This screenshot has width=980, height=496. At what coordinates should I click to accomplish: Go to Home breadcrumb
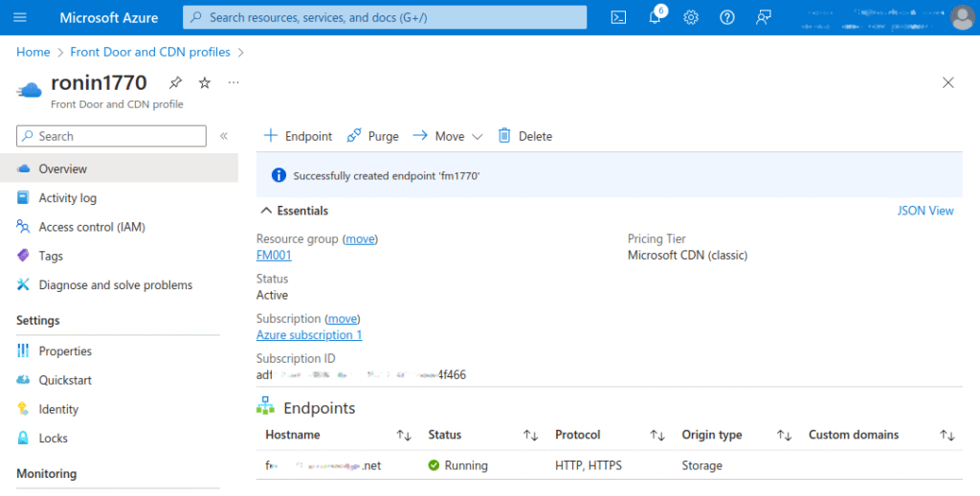pyautogui.click(x=33, y=52)
